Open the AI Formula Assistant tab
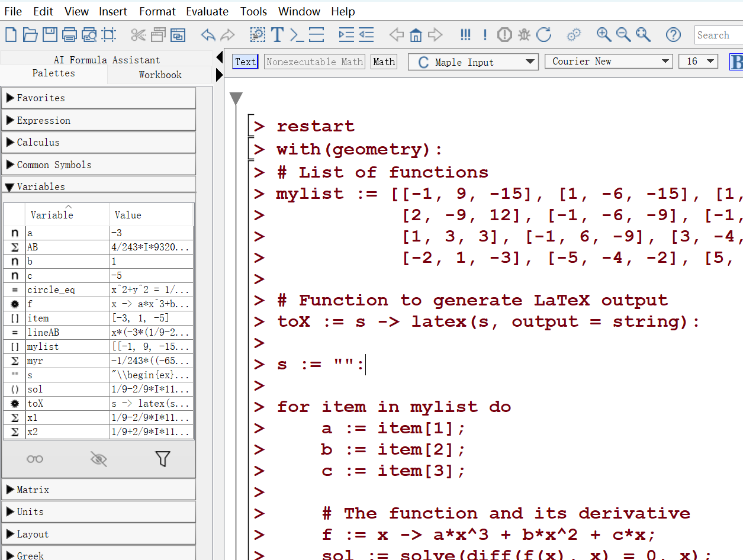Image resolution: width=743 pixels, height=560 pixels. click(107, 60)
